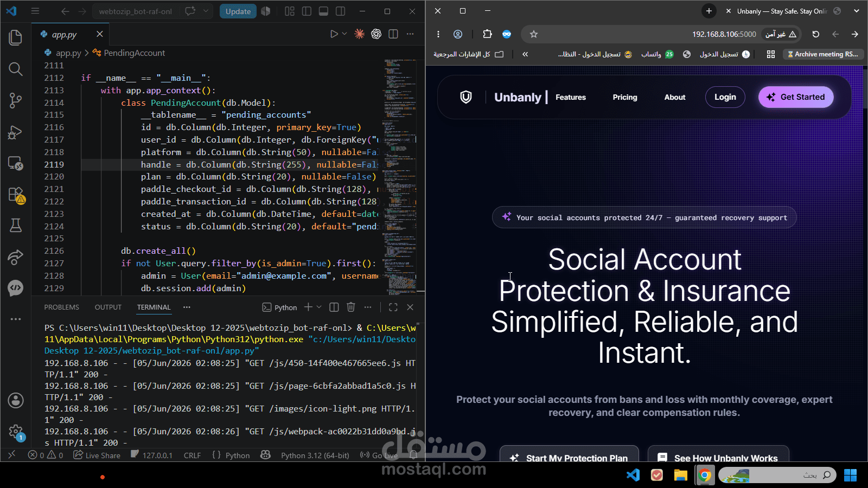Select Python 3.12 (64-bit) interpreter in status bar
Screen dimensions: 868x488
[315, 455]
